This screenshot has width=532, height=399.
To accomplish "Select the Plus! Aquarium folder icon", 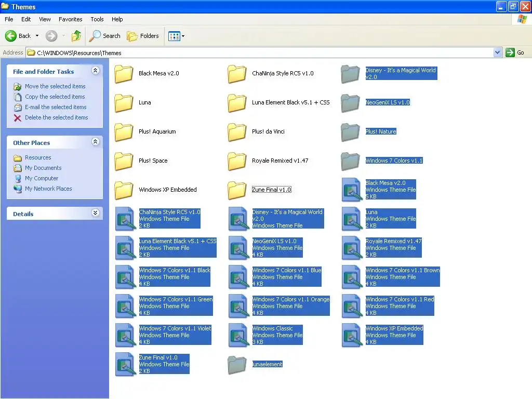I will point(124,132).
